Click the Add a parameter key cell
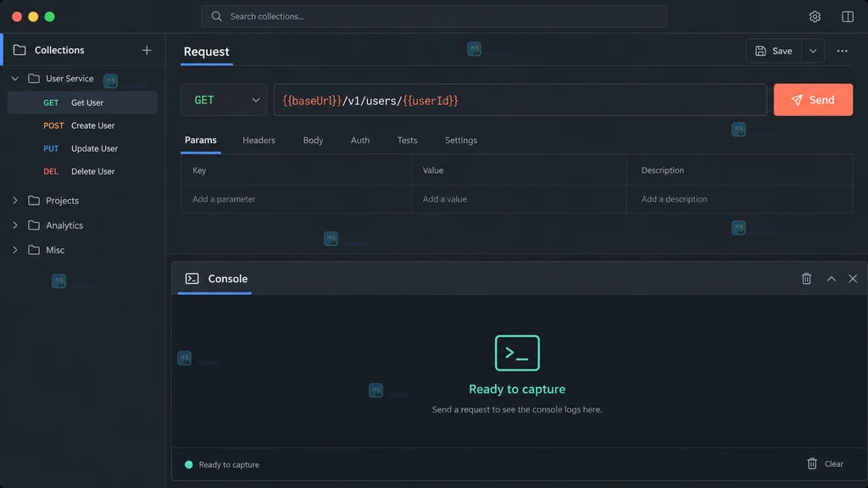Image resolution: width=868 pixels, height=488 pixels. (x=296, y=199)
